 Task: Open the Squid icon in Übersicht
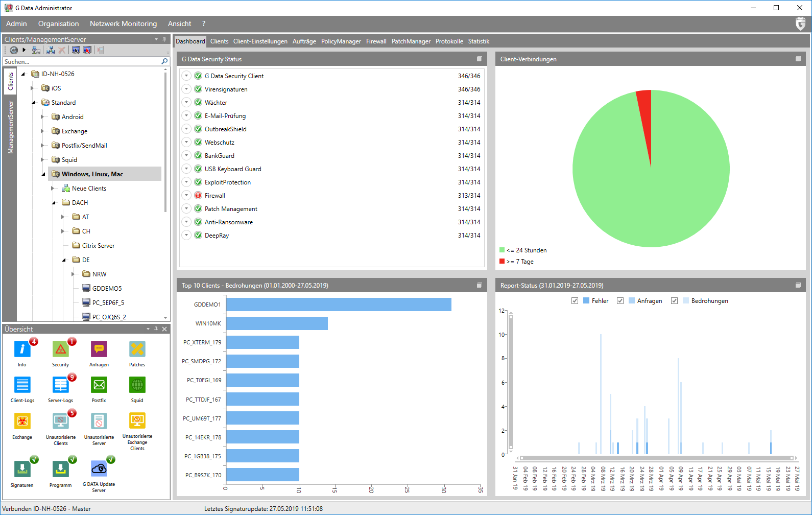coord(137,385)
